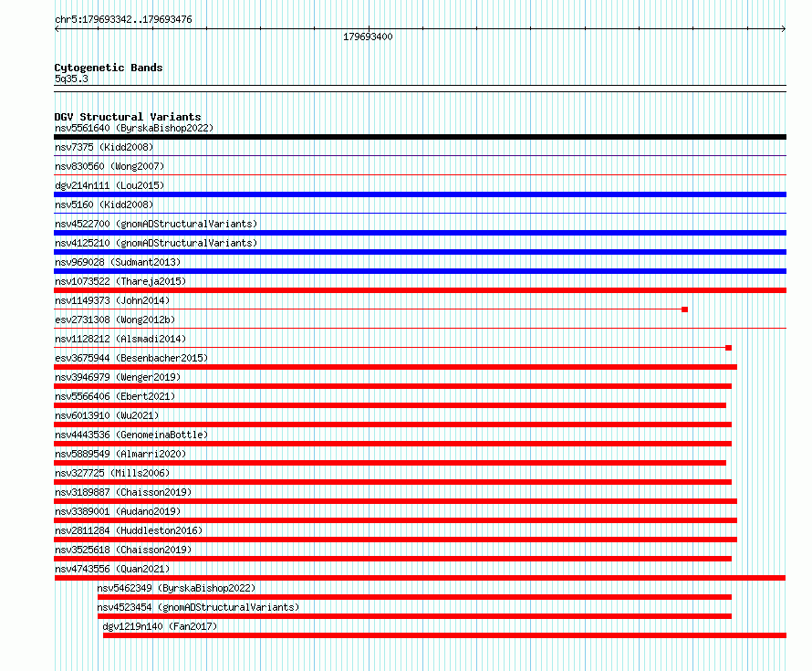Click the DGV Structural Variants track title
The height and width of the screenshot is (671, 812).
[128, 117]
